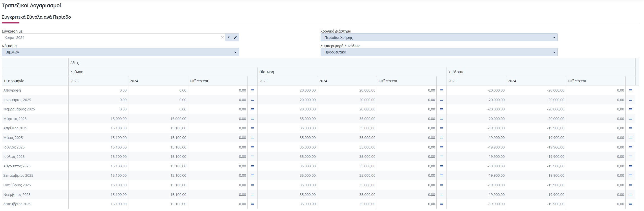Click the Πίστωση 2024 value in Απογραφή row
The width and height of the screenshot is (644, 211).
[x=367, y=90]
